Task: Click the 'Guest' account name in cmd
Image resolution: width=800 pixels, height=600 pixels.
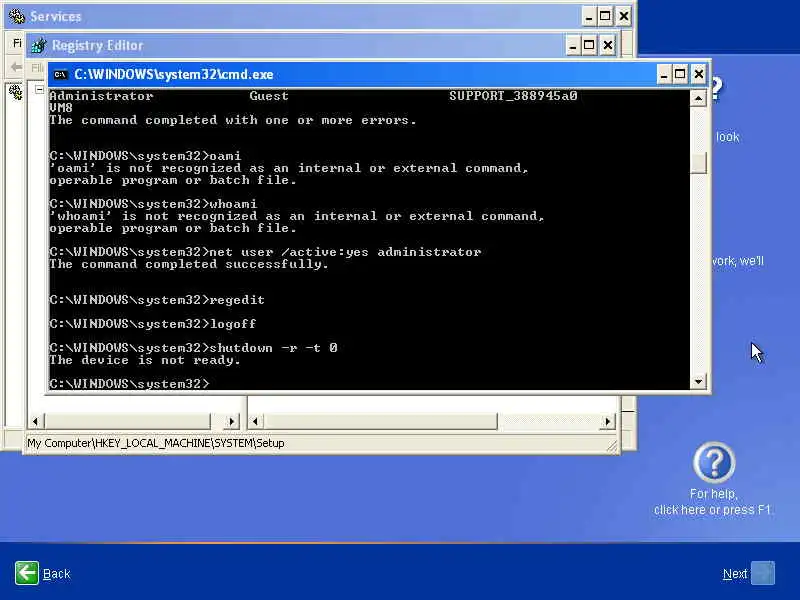Action: (269, 96)
